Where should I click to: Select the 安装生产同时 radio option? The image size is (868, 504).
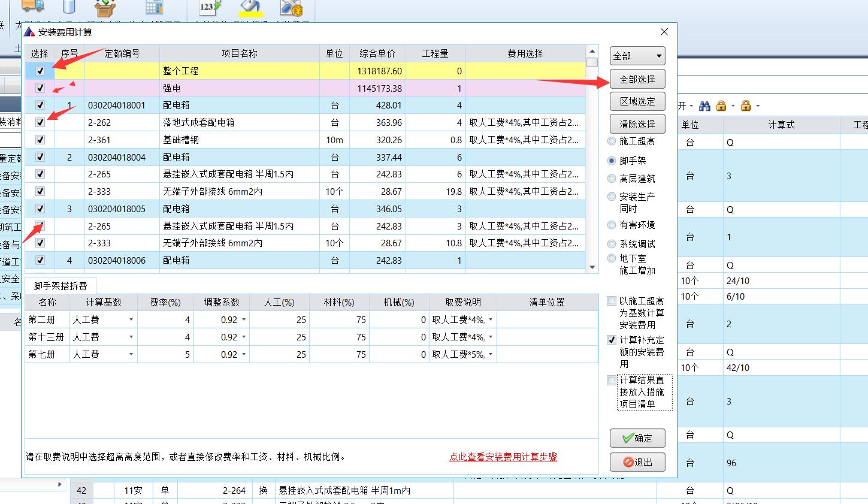pos(612,197)
